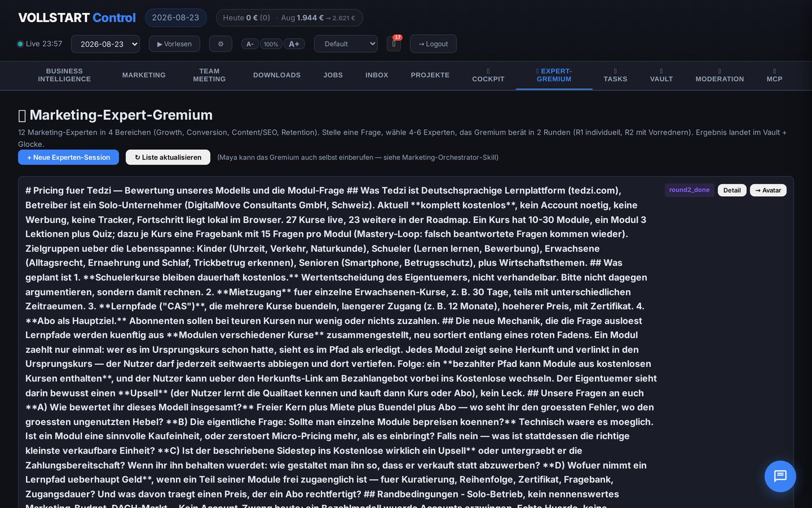
Task: Click the round2_done status badge
Action: 689,190
